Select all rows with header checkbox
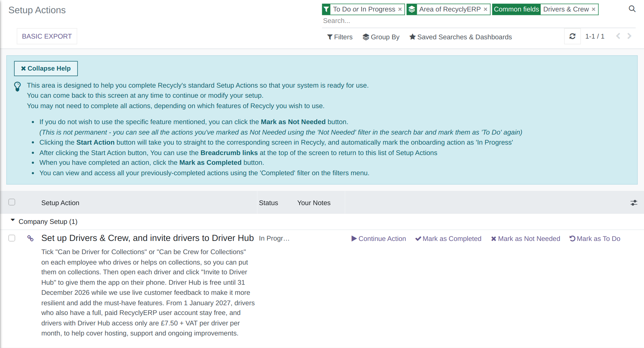 [12, 202]
